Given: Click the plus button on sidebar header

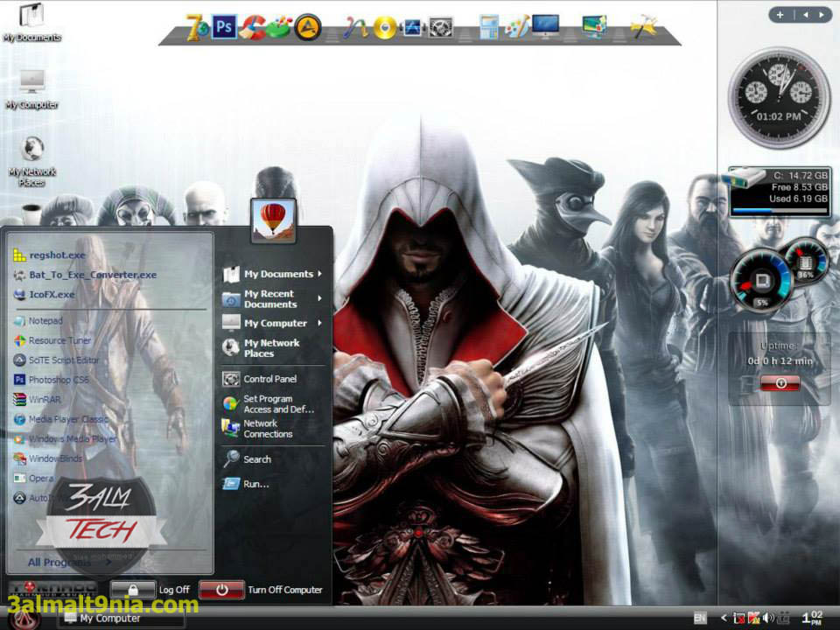Looking at the screenshot, I should [780, 15].
